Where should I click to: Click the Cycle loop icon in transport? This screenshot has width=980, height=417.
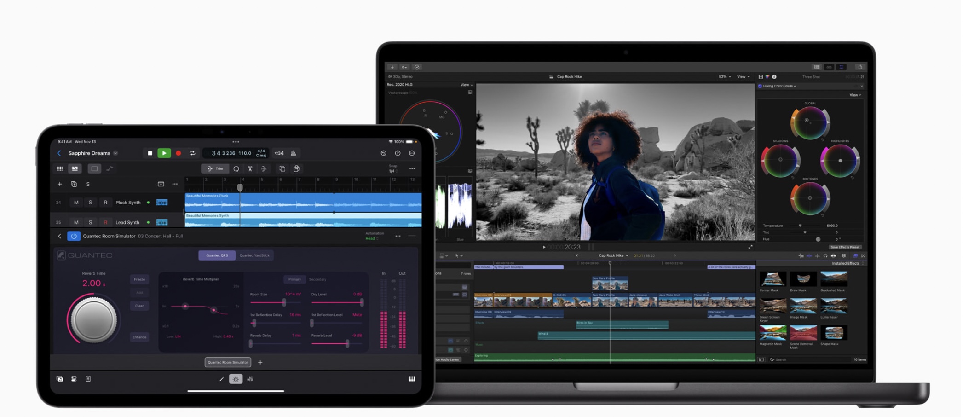[x=192, y=153]
